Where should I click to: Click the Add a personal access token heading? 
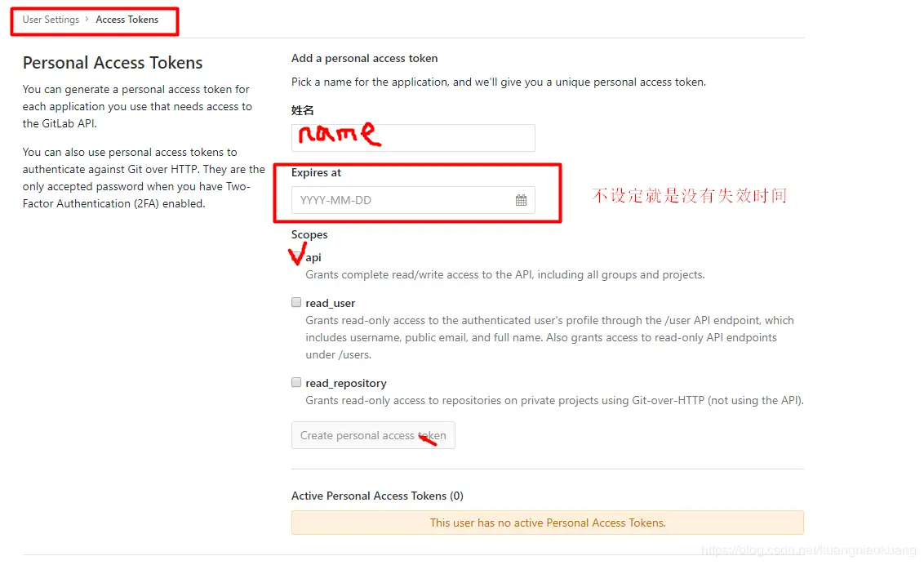pyautogui.click(x=364, y=58)
